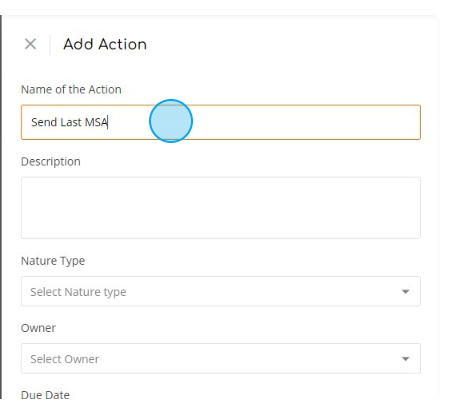Click the Nature Type dropdown arrow
Viewport: 450px width, 400px height.
405,292
